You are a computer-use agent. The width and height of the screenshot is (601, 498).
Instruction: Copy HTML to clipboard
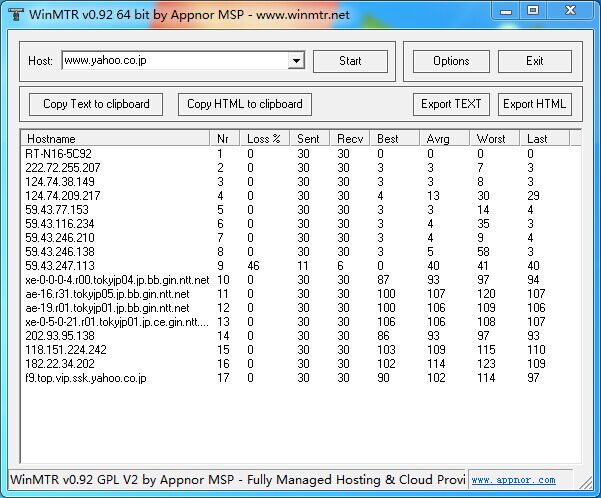[x=245, y=104]
